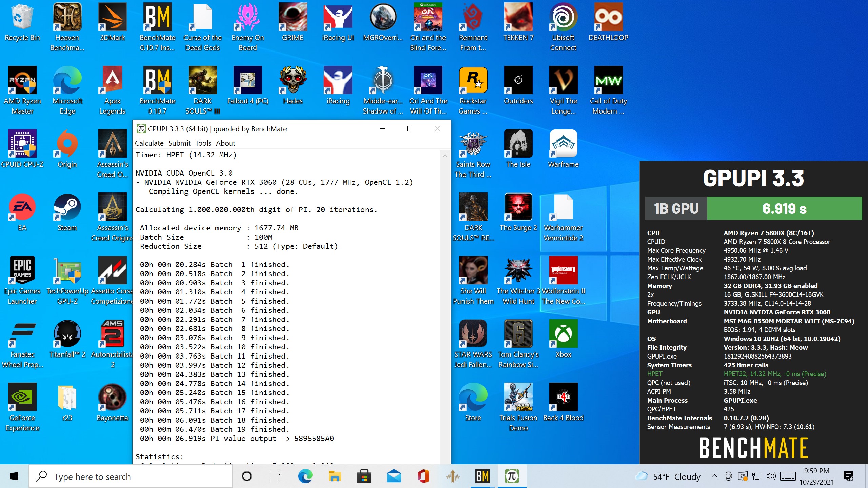Select the Bayonetta desktop icon
The image size is (868, 488).
tap(112, 403)
